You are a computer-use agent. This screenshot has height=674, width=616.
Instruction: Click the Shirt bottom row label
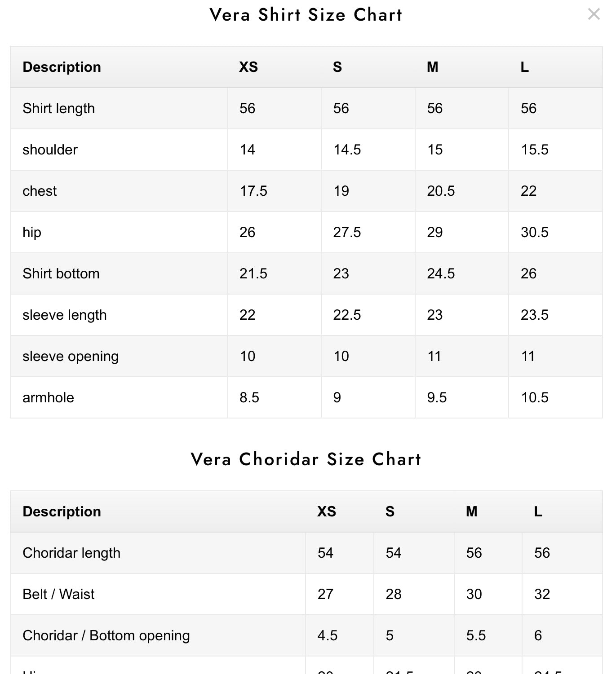tap(61, 273)
